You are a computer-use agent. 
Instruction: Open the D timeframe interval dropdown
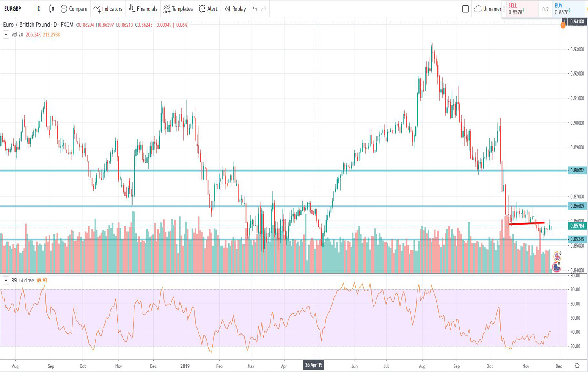(39, 9)
